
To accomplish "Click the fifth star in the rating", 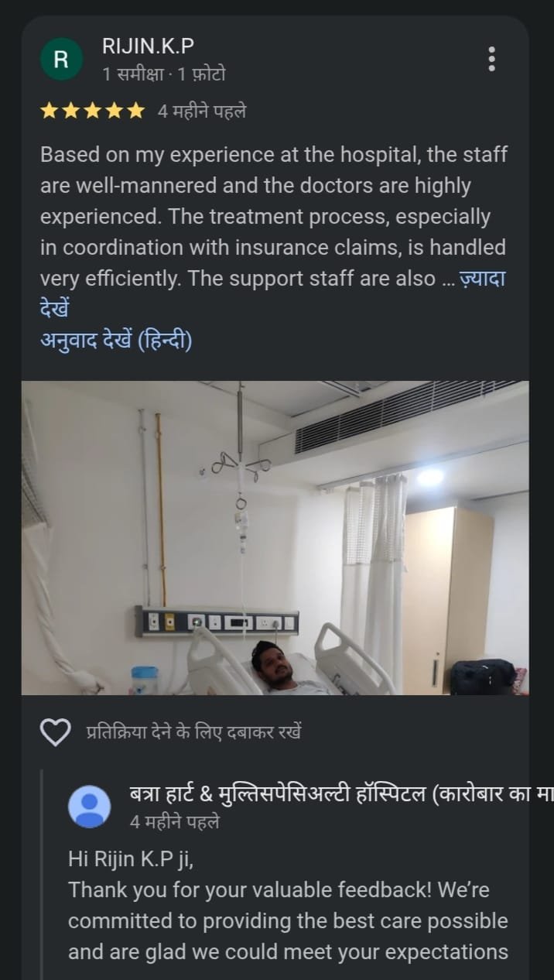I will [135, 111].
